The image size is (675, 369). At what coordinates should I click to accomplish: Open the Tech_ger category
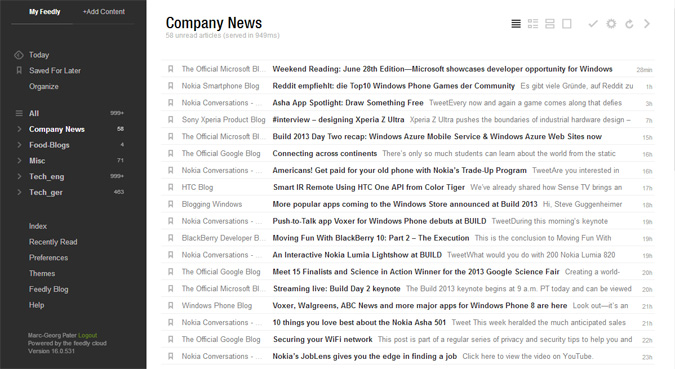click(x=46, y=192)
